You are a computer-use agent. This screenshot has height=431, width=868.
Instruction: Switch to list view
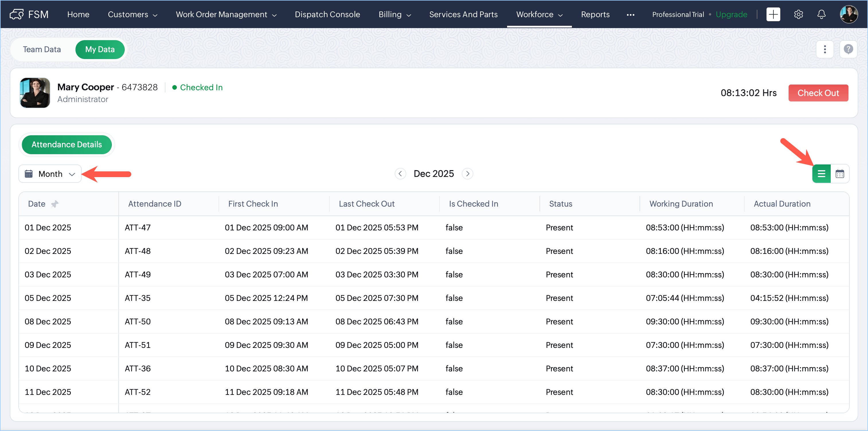pos(821,174)
